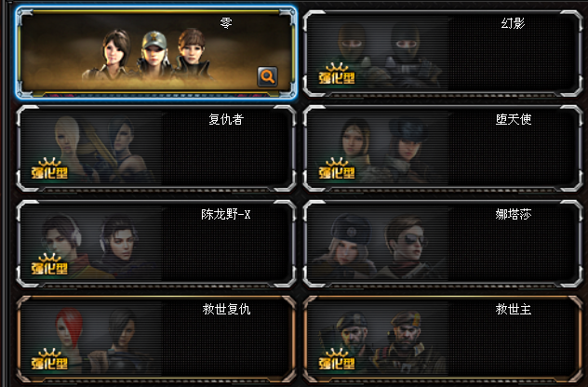Click the 娜塔莎 name label
The image size is (588, 387).
coord(514,214)
